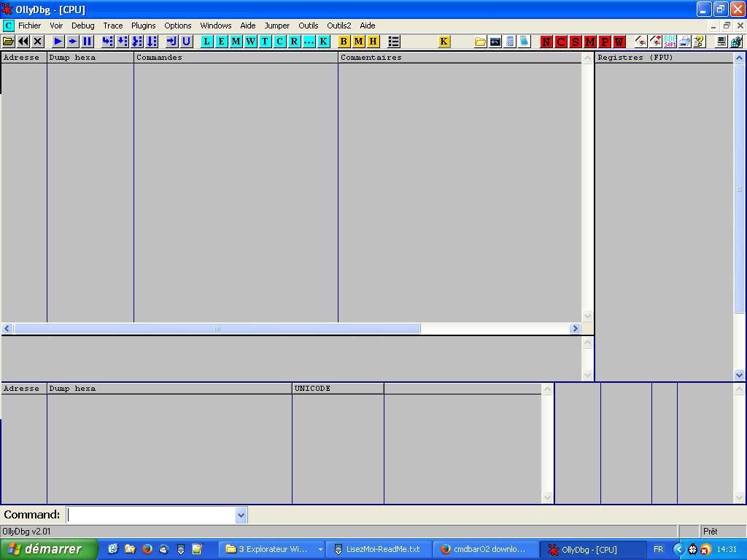Click the red S toolbar icon
Screen dimensions: 747x560
(576, 42)
